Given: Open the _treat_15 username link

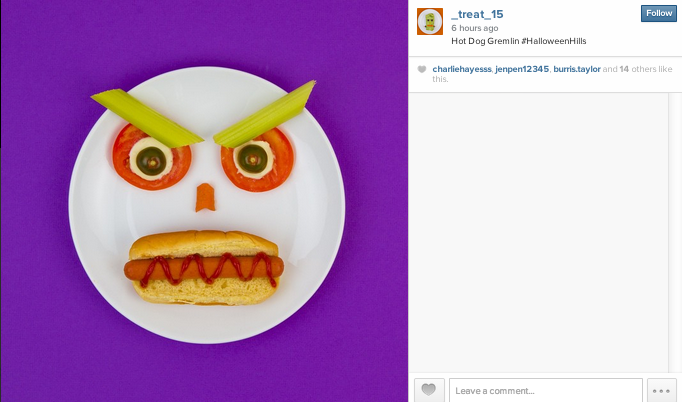Looking at the screenshot, I should 477,14.
